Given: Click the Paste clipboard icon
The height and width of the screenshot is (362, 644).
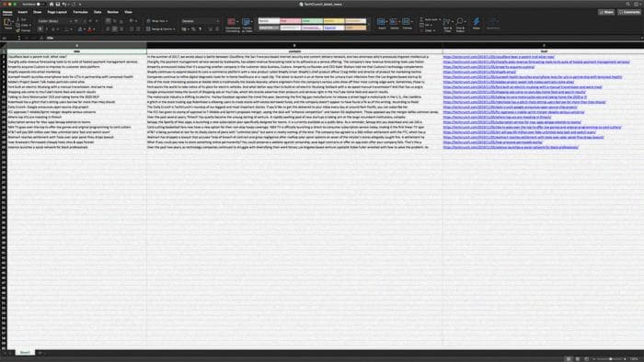Looking at the screenshot, I should [x=7, y=23].
